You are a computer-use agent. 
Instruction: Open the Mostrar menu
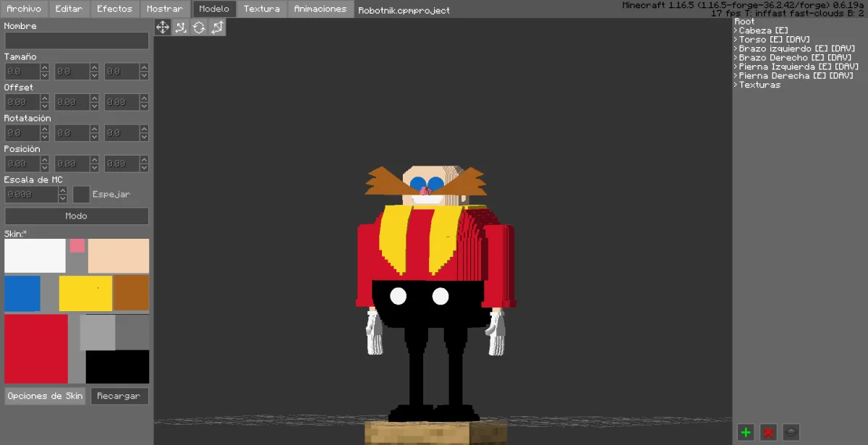164,9
